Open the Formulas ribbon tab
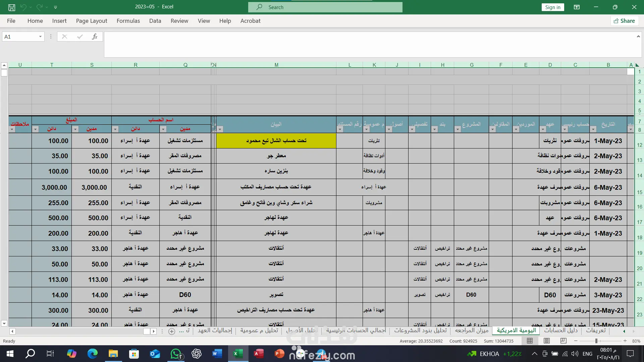This screenshot has height=362, width=644. tap(128, 21)
